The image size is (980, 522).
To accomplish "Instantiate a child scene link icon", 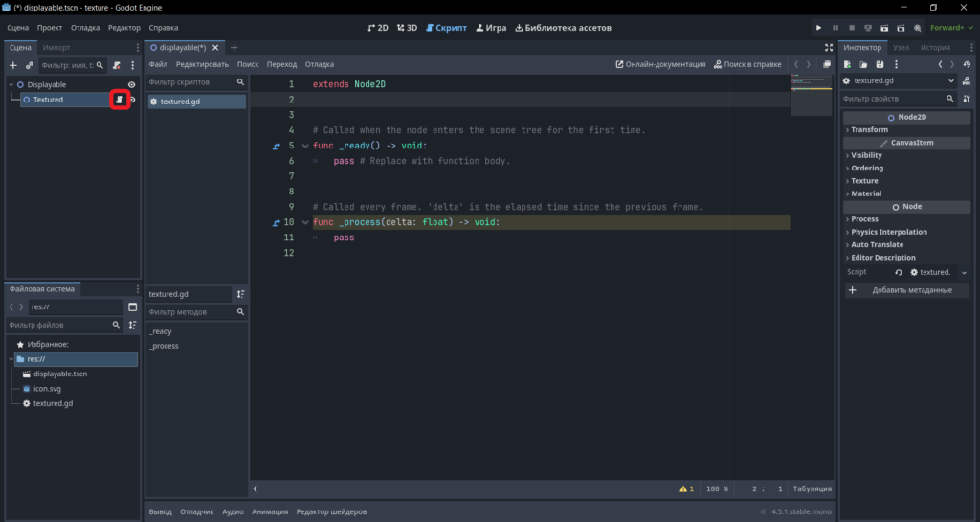I will (x=30, y=65).
